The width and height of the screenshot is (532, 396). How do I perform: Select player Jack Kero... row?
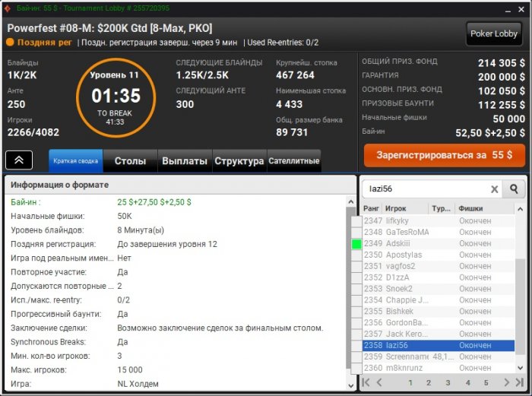pyautogui.click(x=439, y=334)
